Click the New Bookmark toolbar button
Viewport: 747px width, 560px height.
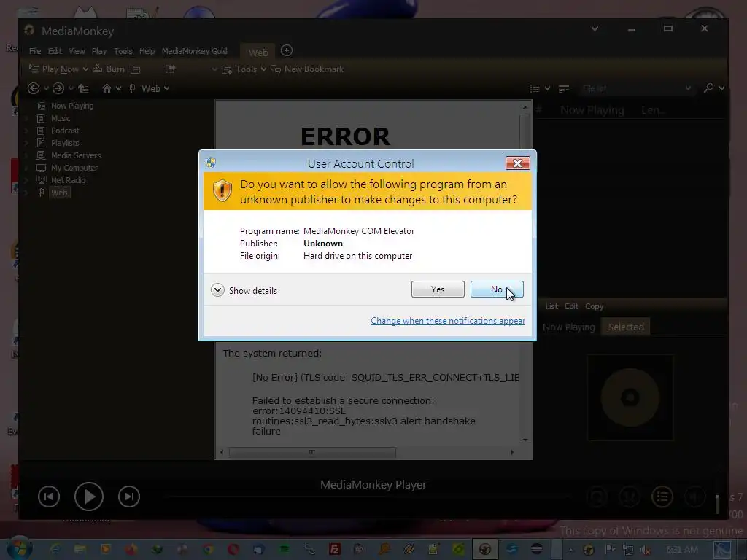307,69
